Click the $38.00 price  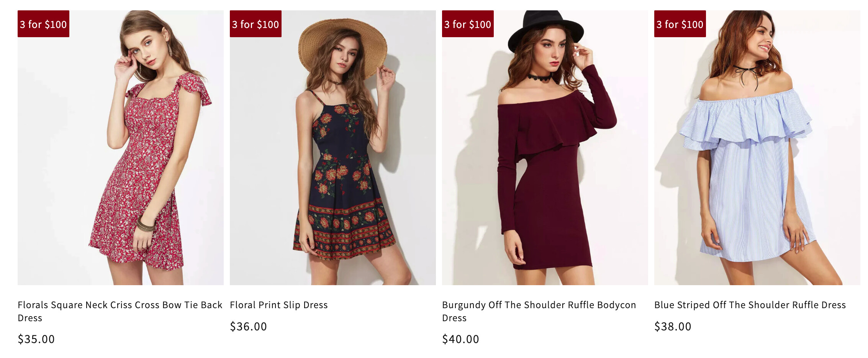click(673, 327)
